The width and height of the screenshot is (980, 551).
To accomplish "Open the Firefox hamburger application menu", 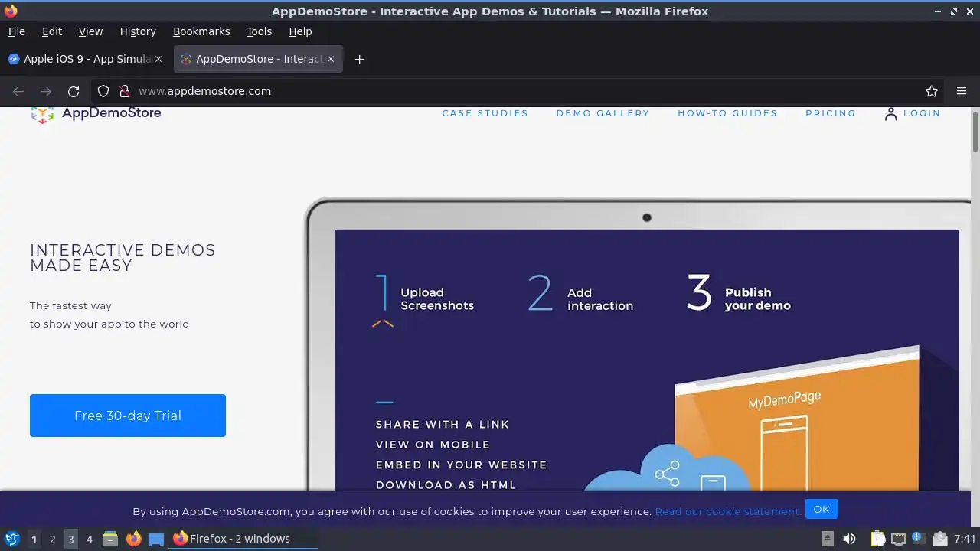I will click(962, 91).
